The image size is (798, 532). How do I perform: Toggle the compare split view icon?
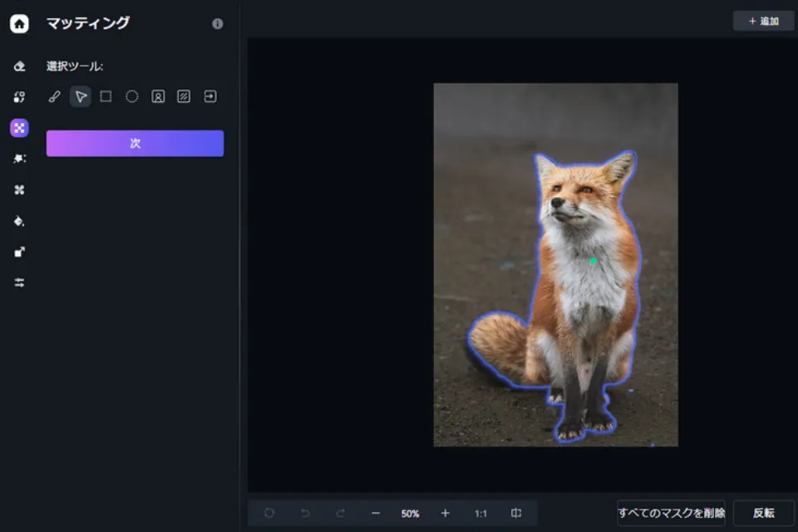point(516,514)
